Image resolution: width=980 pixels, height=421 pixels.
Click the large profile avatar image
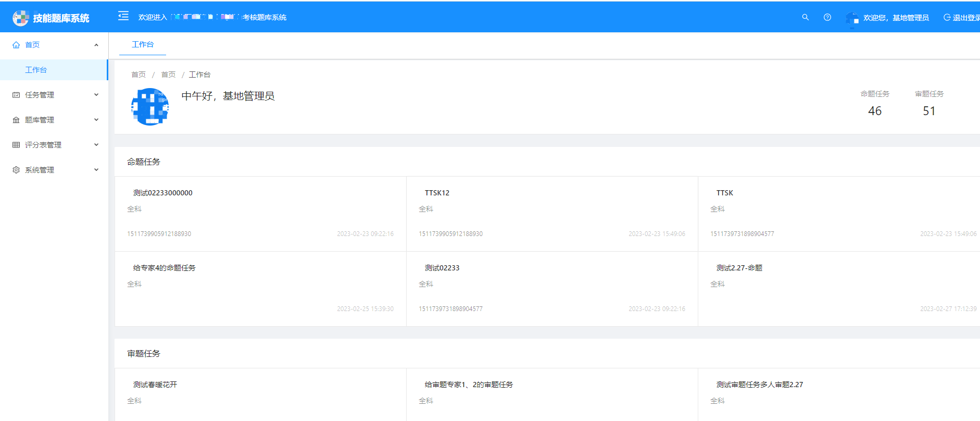150,107
